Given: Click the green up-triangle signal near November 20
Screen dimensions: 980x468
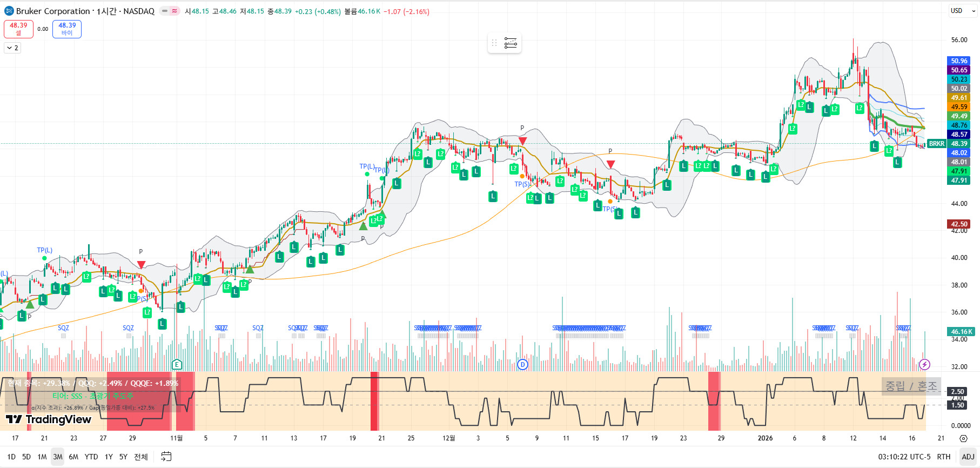Looking at the screenshot, I should [x=363, y=226].
